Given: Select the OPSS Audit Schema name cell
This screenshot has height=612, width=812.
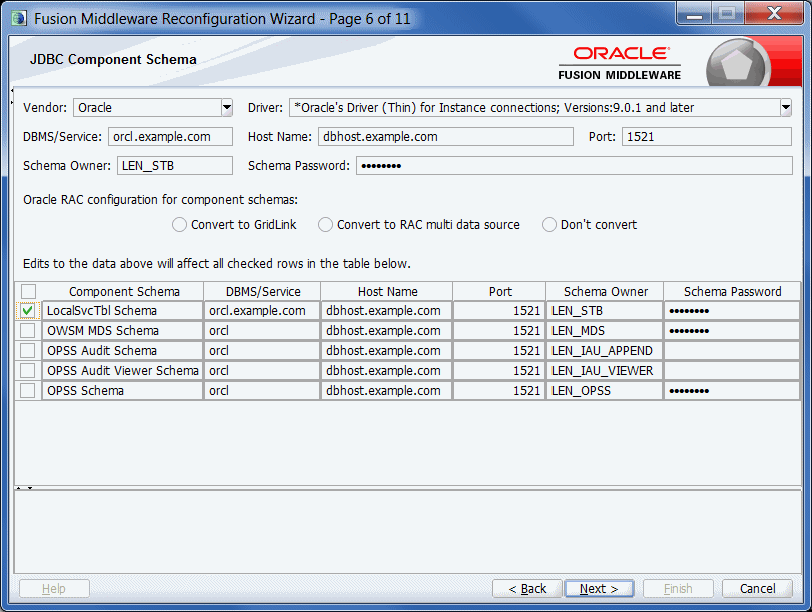Looking at the screenshot, I should [x=122, y=351].
